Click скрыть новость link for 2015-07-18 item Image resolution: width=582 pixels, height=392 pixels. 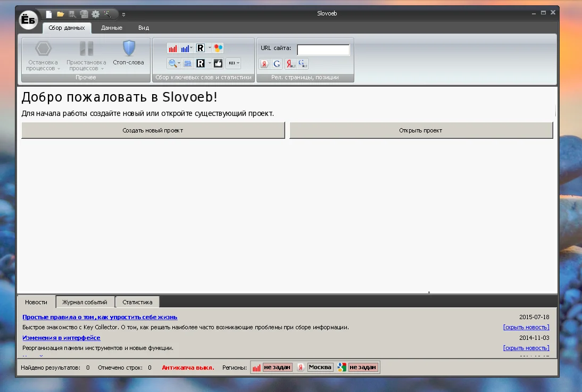(x=526, y=328)
